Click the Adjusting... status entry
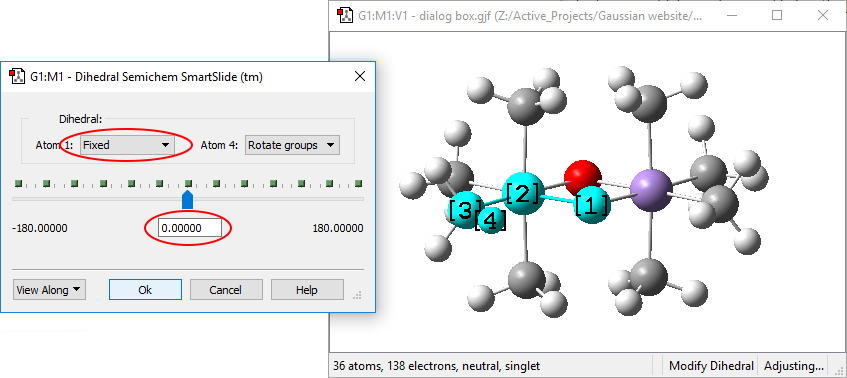Screen dimensions: 847x378 pos(794,366)
